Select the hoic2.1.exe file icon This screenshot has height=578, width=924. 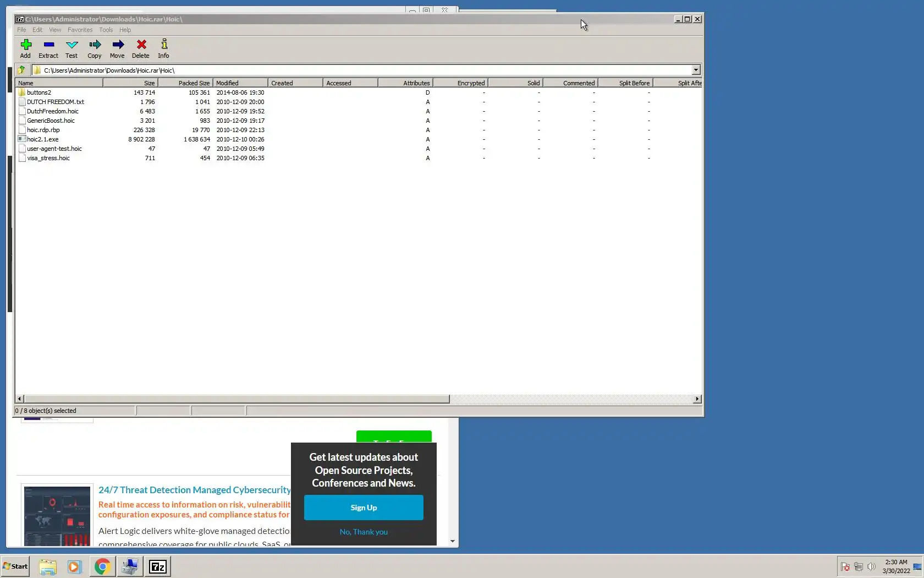click(x=22, y=139)
